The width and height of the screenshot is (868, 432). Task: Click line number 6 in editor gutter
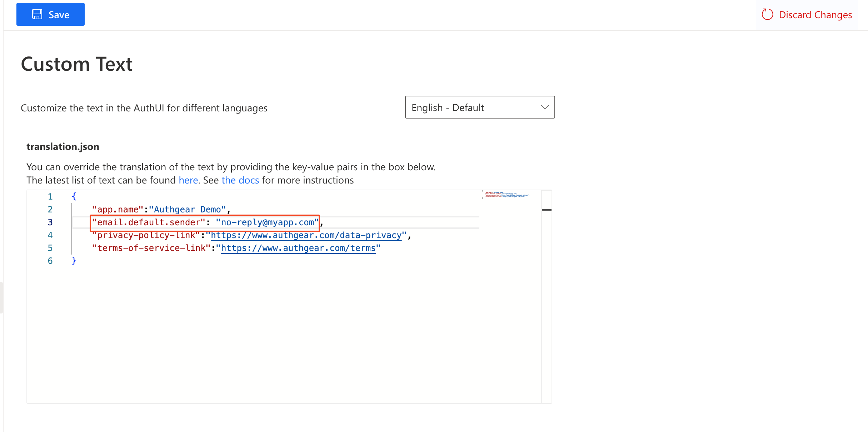50,261
